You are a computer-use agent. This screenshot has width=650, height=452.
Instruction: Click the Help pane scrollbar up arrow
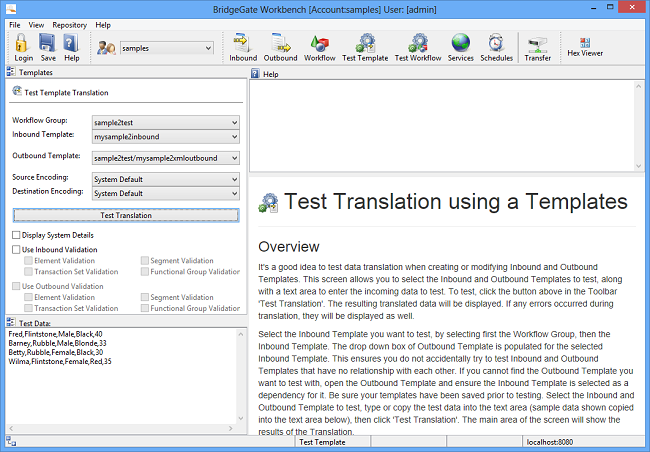coord(638,86)
